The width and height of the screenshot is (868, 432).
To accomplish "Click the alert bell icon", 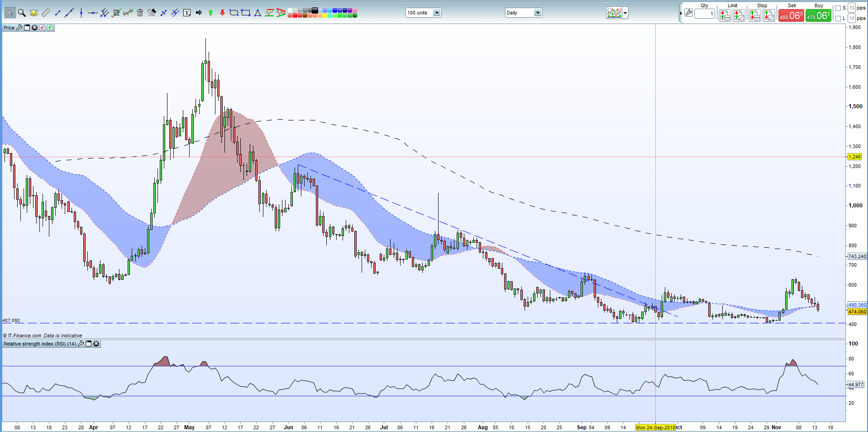I will tap(33, 13).
